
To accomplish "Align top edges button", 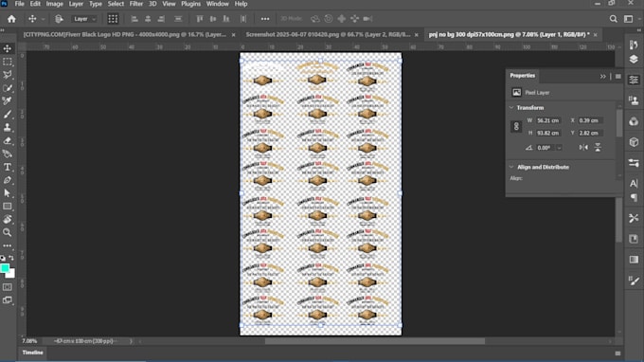I will click(200, 19).
